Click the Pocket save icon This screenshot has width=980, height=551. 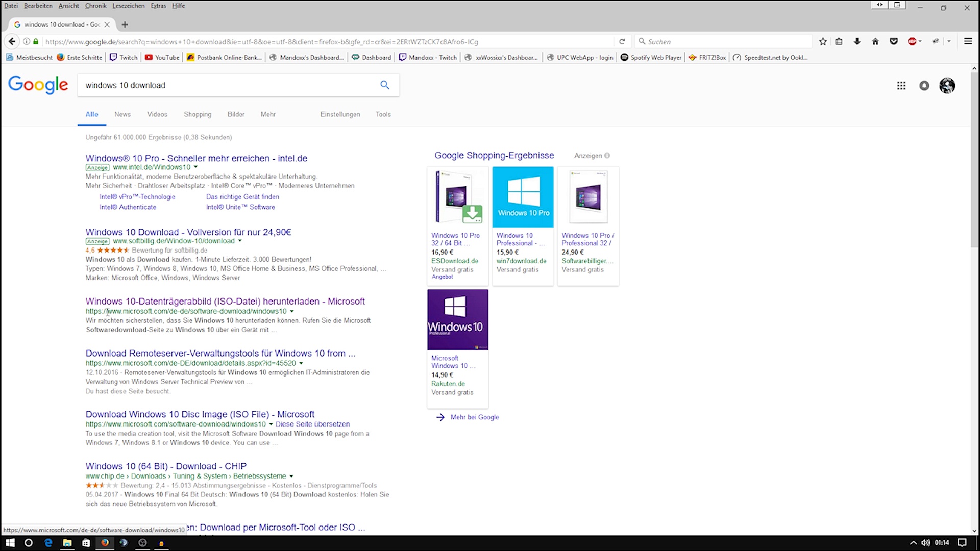coord(894,42)
